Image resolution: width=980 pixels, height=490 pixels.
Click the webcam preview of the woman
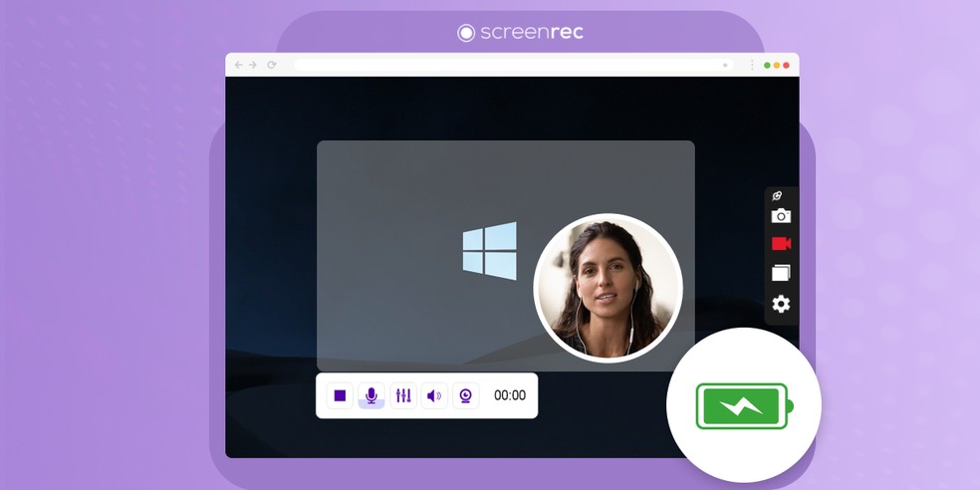[x=609, y=288]
